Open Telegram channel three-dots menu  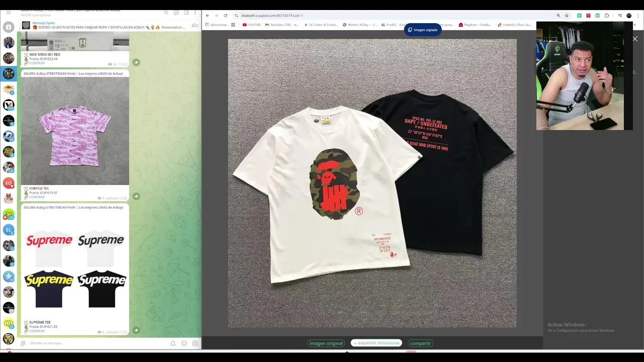(x=195, y=12)
